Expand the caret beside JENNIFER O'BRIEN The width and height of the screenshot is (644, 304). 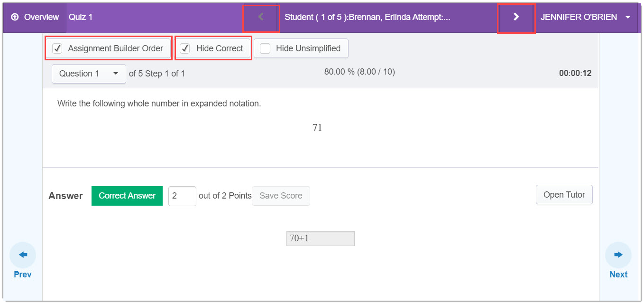tap(628, 17)
